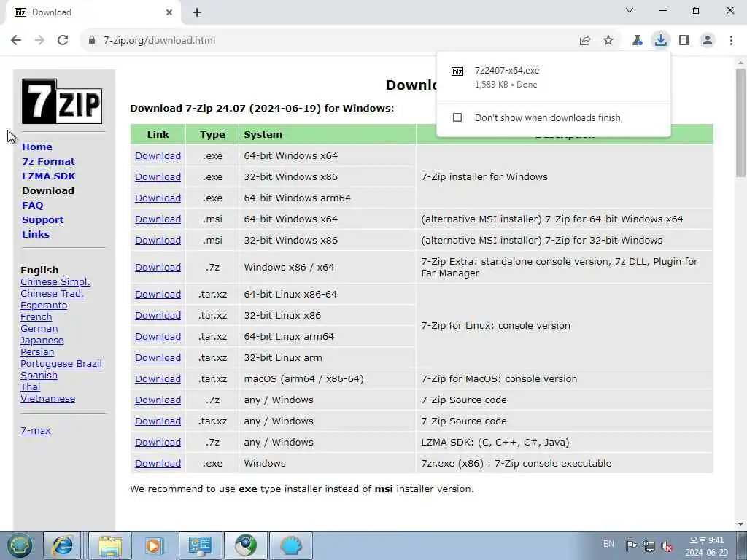Open new tab with plus button
Screen dimensions: 747x560
click(x=197, y=13)
